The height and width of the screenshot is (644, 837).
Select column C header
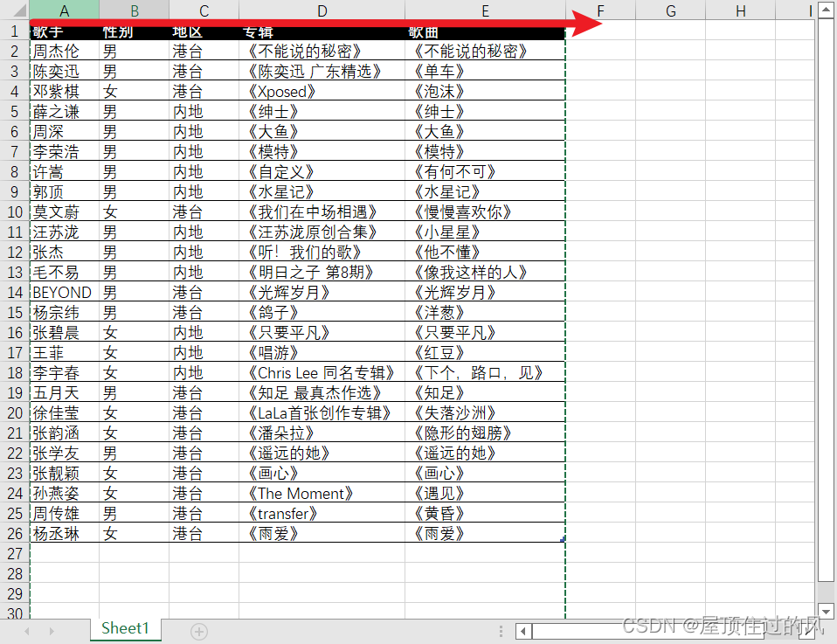click(x=204, y=10)
